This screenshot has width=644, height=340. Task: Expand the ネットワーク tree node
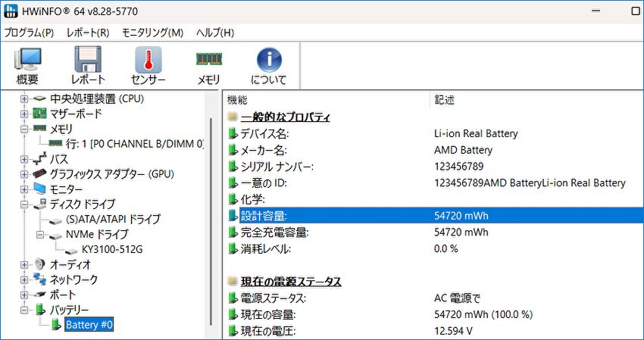(24, 279)
